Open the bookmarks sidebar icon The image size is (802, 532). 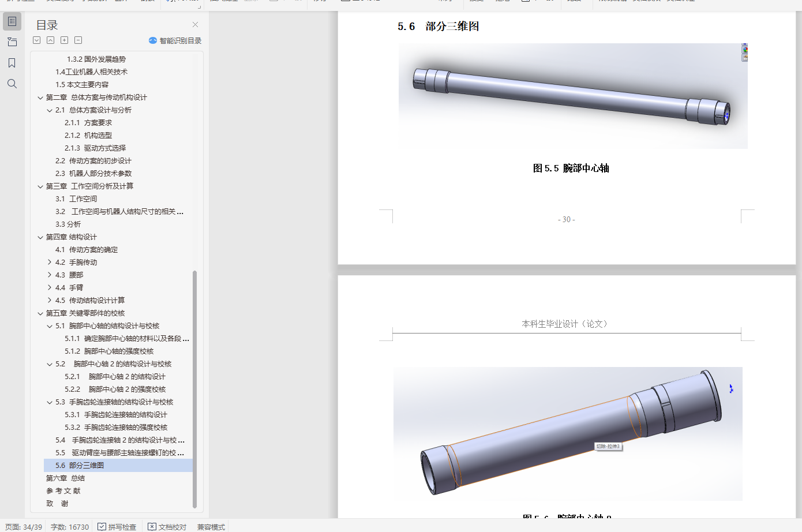click(x=12, y=63)
